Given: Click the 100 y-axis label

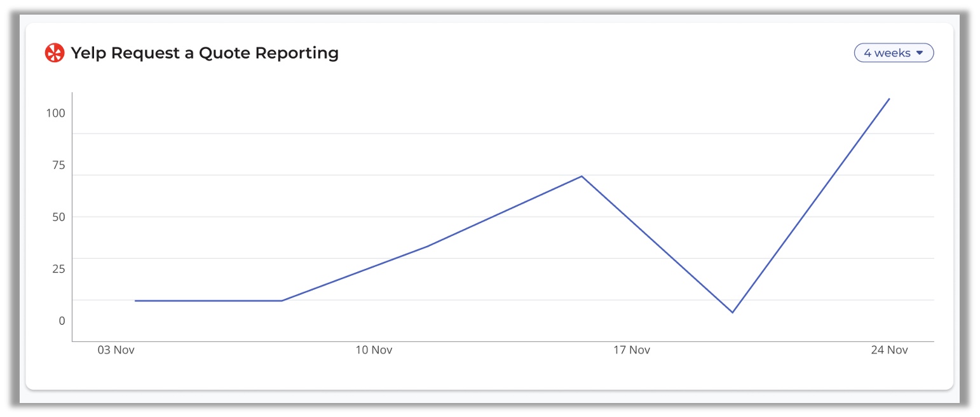Looking at the screenshot, I should [55, 113].
